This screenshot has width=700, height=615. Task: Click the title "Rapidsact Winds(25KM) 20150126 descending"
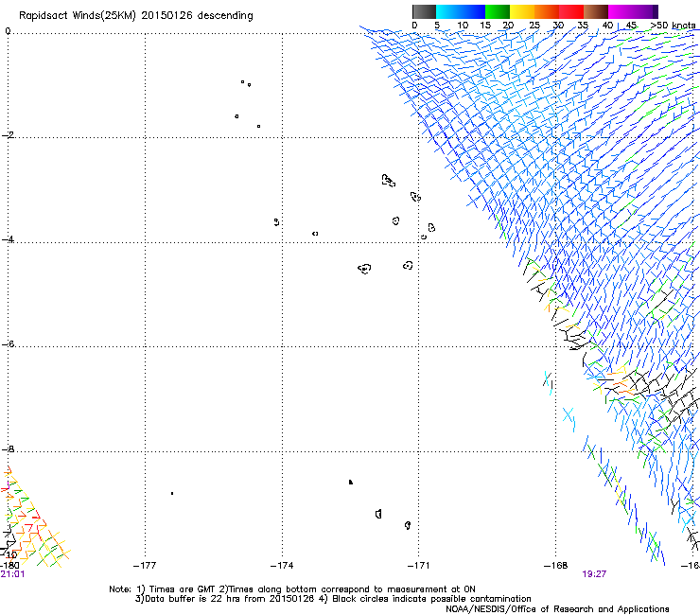pos(135,16)
